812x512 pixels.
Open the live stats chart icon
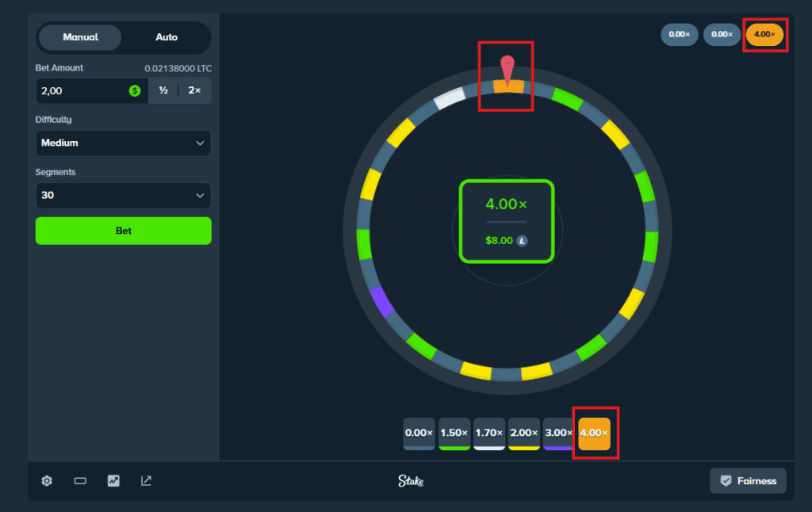[113, 480]
